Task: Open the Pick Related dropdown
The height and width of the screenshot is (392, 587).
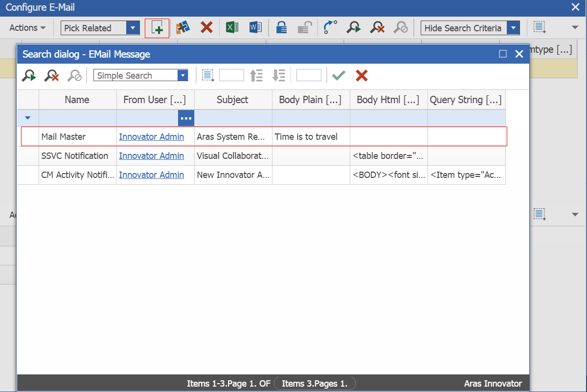Action: (x=133, y=28)
